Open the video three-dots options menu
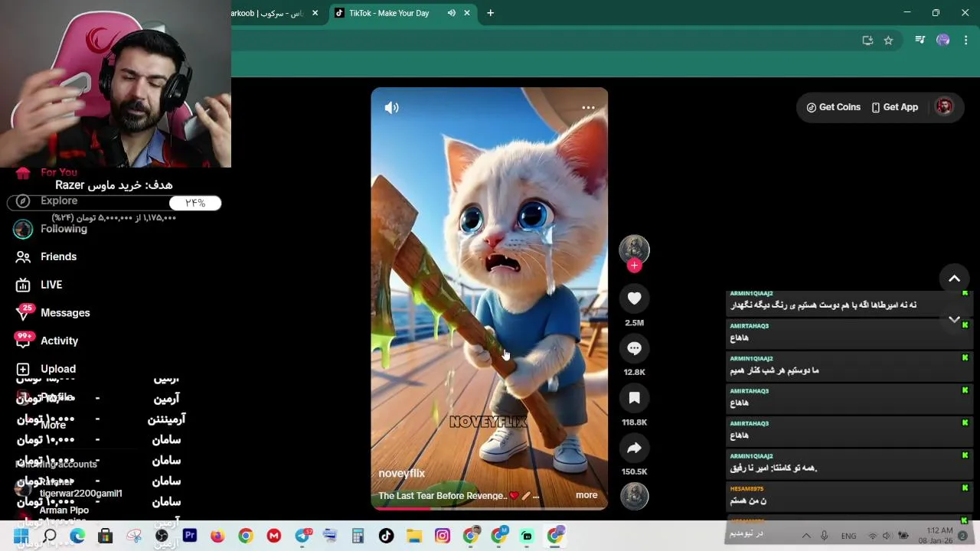The width and height of the screenshot is (980, 551). click(588, 108)
